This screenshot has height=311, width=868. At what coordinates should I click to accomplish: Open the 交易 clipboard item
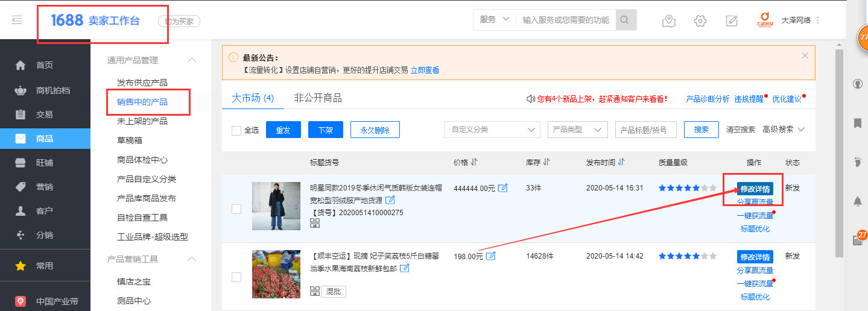pyautogui.click(x=45, y=115)
